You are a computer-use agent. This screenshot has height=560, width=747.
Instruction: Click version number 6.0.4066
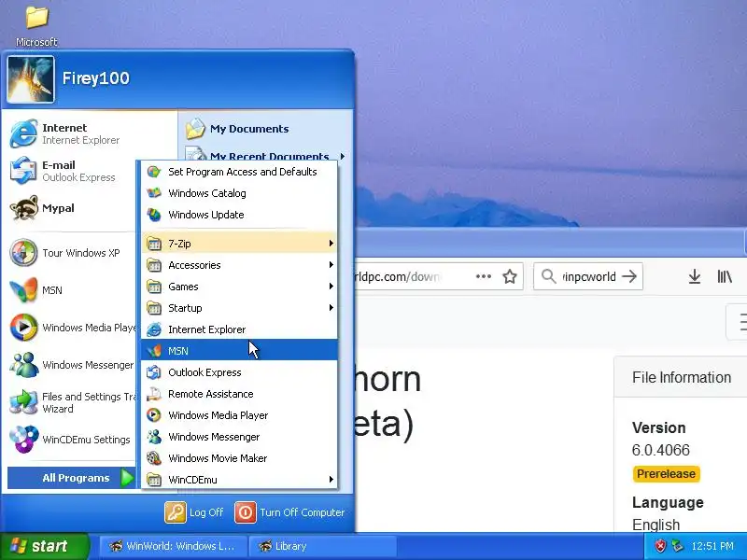tap(661, 450)
